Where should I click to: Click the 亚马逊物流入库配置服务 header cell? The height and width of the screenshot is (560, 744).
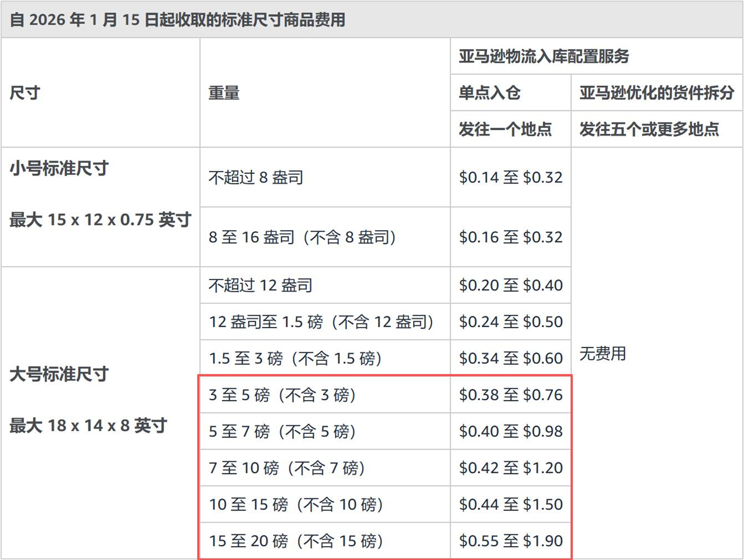tap(544, 56)
